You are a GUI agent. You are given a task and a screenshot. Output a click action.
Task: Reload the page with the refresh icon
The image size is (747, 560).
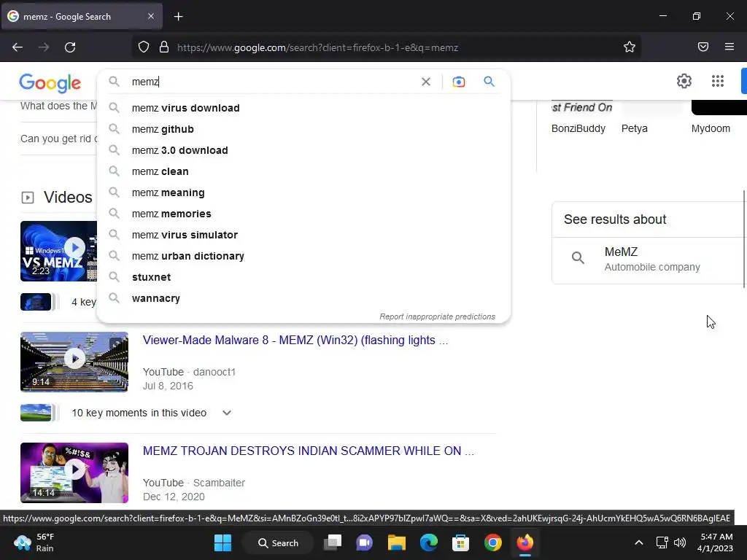(x=70, y=47)
